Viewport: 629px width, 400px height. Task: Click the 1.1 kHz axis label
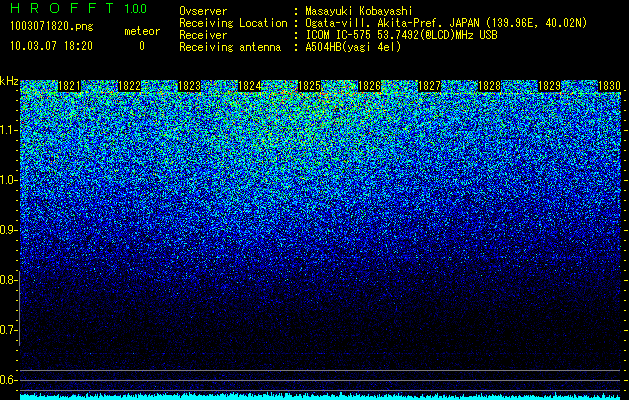[8, 130]
